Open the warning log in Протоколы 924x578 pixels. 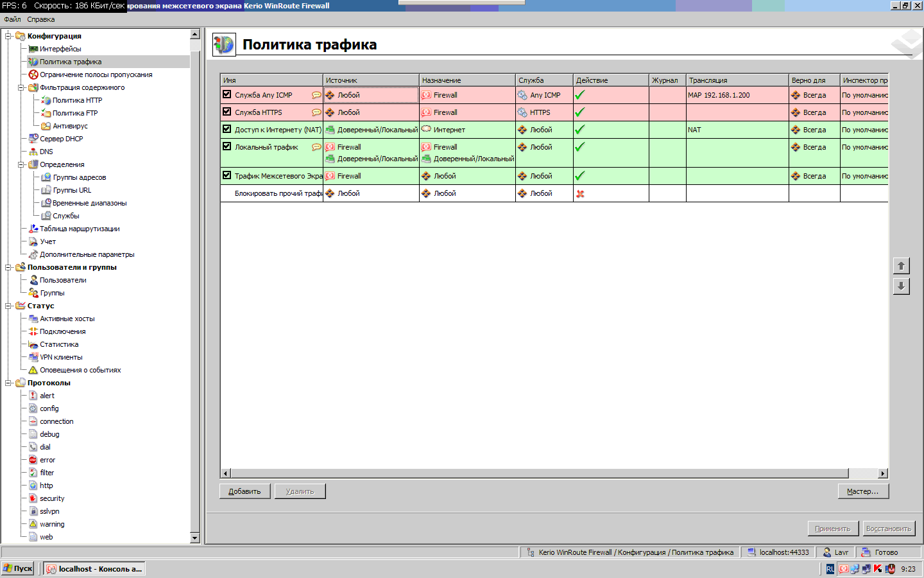52,524
